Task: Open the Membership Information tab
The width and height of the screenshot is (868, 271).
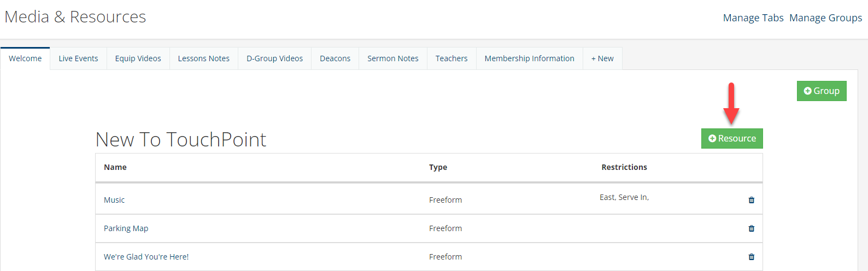Action: pyautogui.click(x=529, y=58)
